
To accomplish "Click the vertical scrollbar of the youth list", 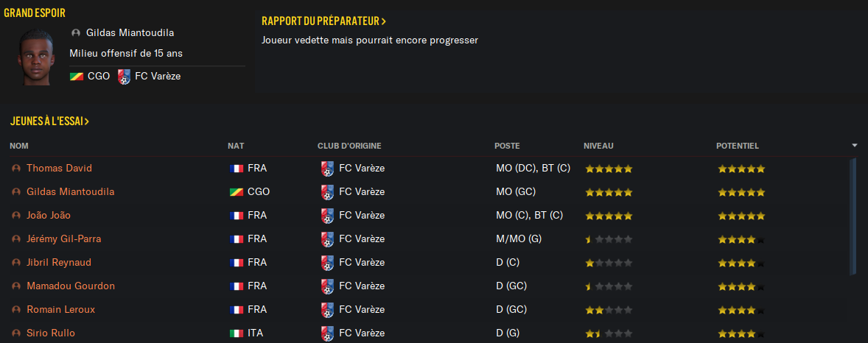I will (x=853, y=216).
